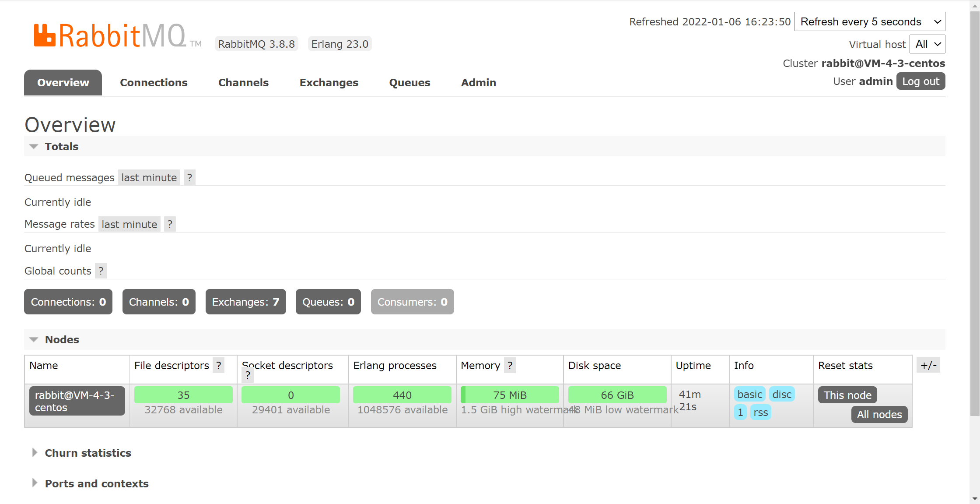This screenshot has width=980, height=504.
Task: Open node rabbit@VM-4-3-centos details
Action: pyautogui.click(x=77, y=401)
